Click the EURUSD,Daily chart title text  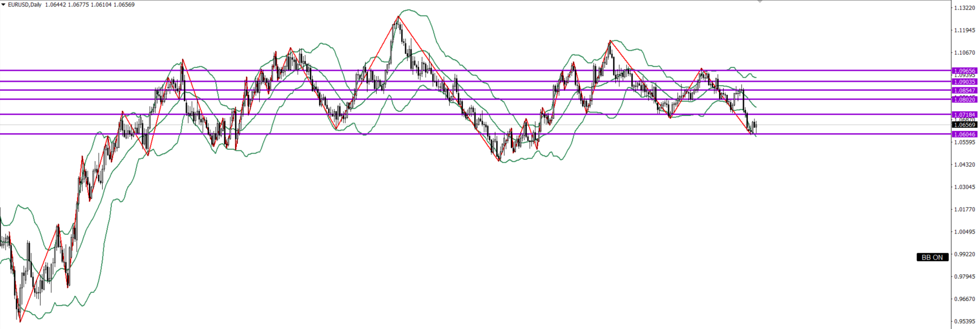(25, 5)
